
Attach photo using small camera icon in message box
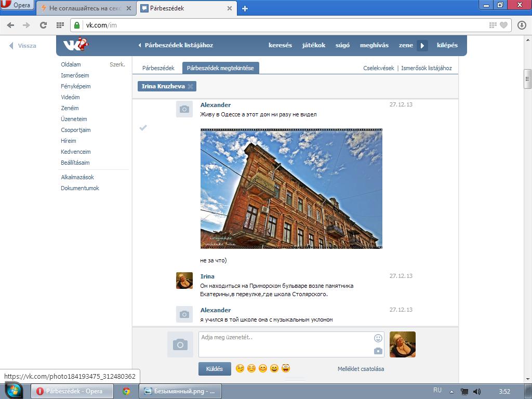(378, 351)
